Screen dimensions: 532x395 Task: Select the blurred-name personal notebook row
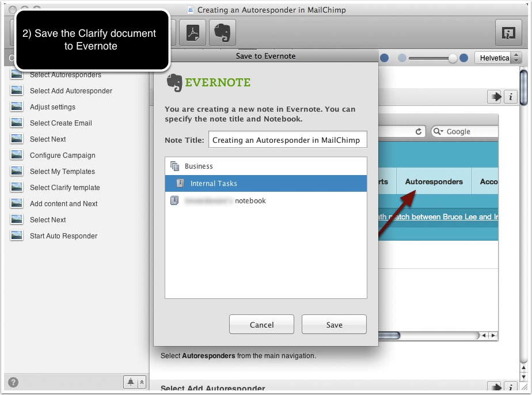point(265,201)
